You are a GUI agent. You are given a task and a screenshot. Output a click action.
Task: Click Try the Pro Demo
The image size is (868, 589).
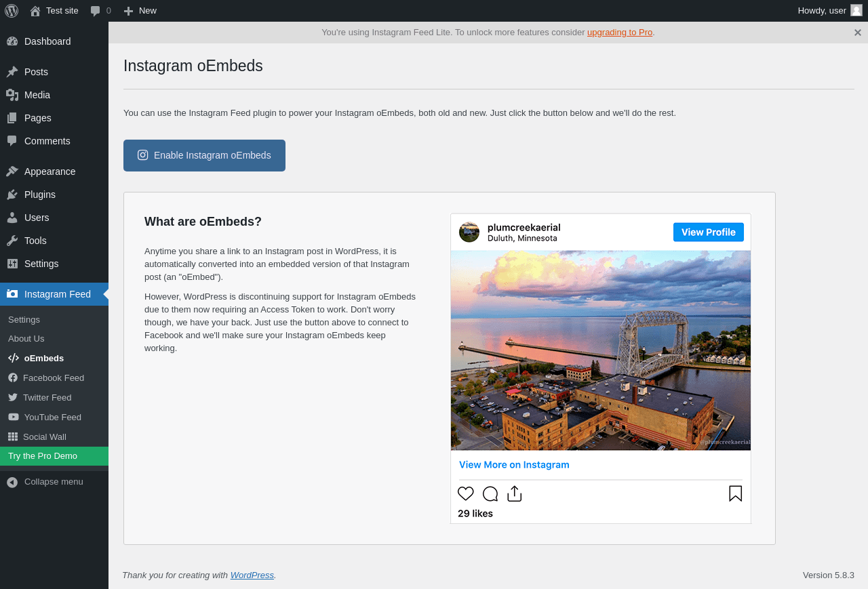(54, 456)
